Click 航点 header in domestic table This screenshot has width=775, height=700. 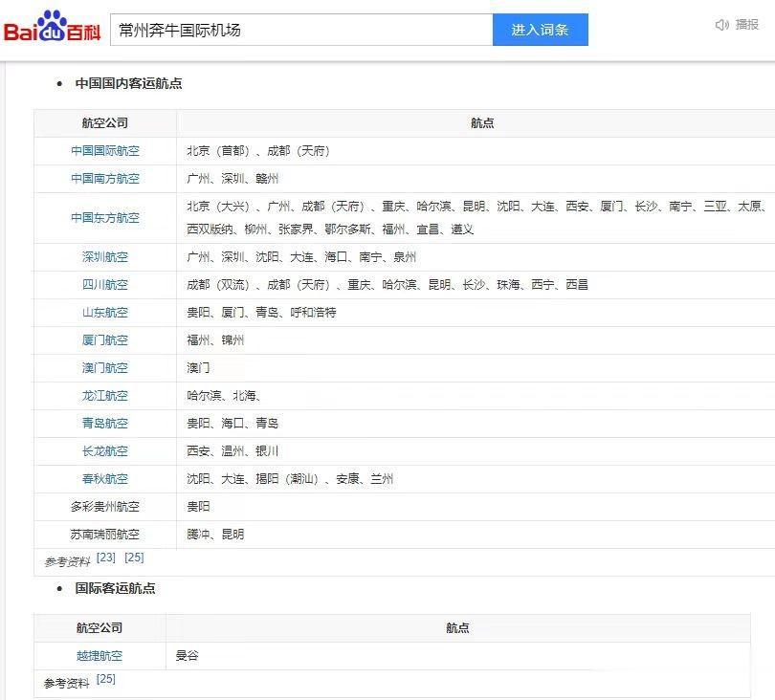(x=482, y=123)
